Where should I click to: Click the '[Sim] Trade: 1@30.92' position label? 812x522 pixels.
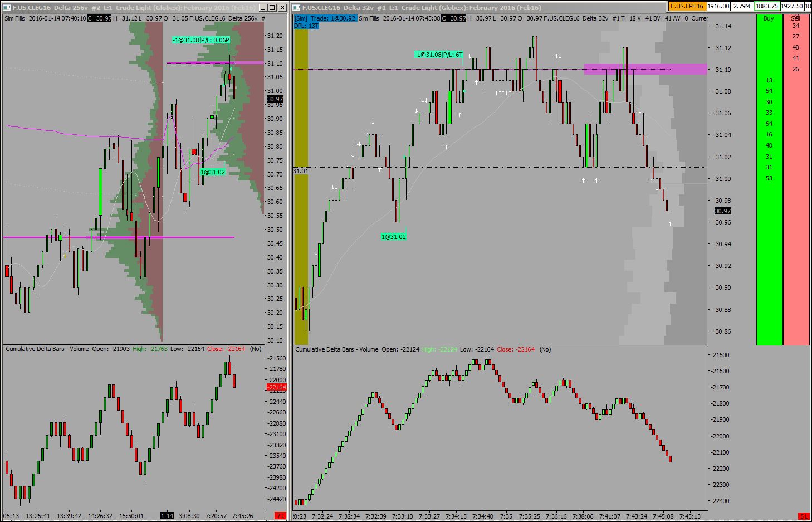[325, 18]
